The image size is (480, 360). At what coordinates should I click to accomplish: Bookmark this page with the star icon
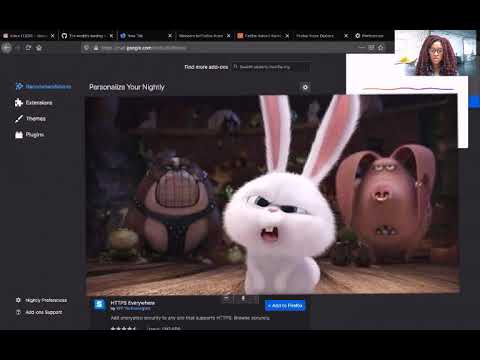click(381, 48)
